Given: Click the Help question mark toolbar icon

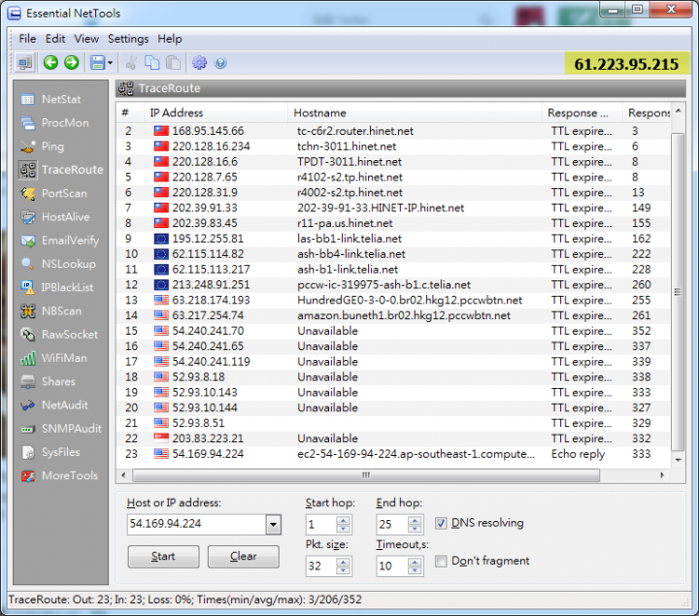Looking at the screenshot, I should (x=220, y=63).
